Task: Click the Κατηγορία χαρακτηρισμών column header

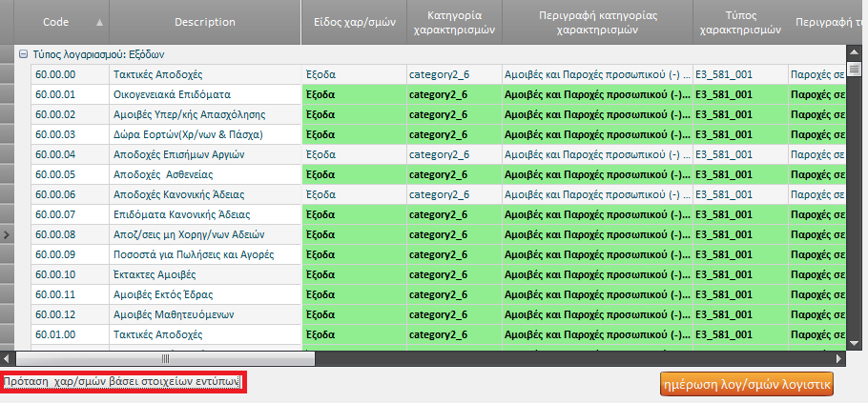Action: point(452,22)
